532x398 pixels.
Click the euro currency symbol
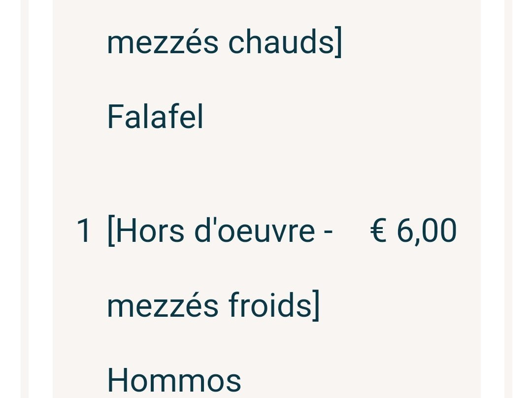(x=378, y=231)
